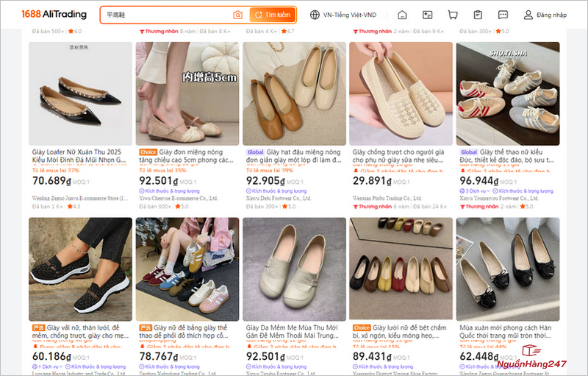Open beige knit slip-on shoes image
The image size is (588, 376).
(401, 93)
